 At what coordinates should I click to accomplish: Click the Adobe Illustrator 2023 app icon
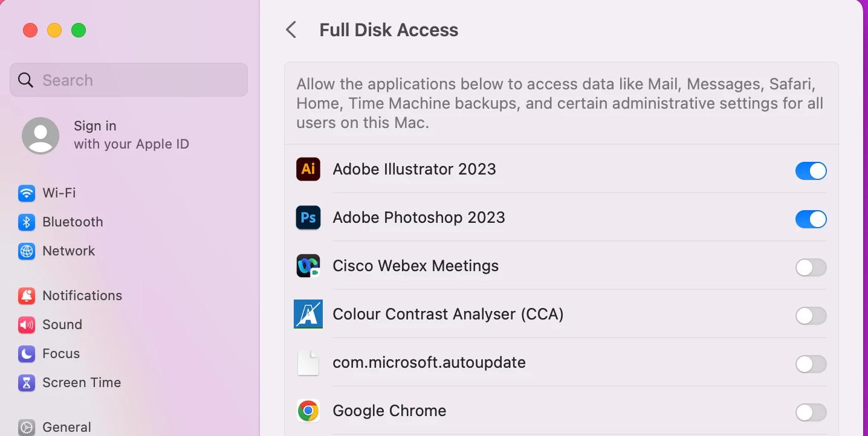point(308,169)
